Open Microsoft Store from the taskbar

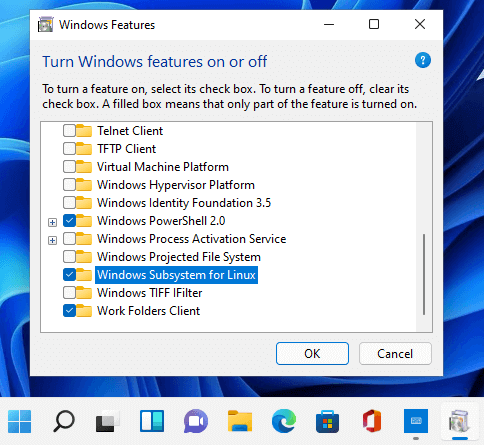[x=327, y=421]
